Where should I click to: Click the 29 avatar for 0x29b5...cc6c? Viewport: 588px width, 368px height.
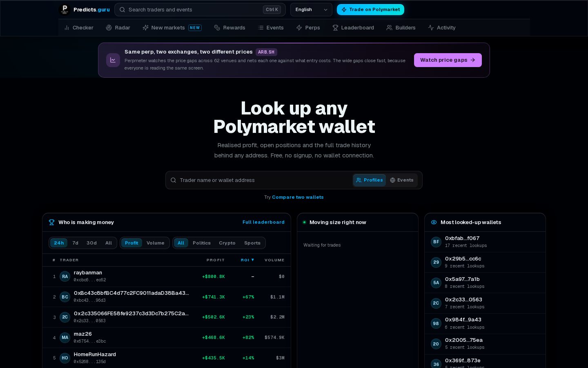click(x=436, y=263)
